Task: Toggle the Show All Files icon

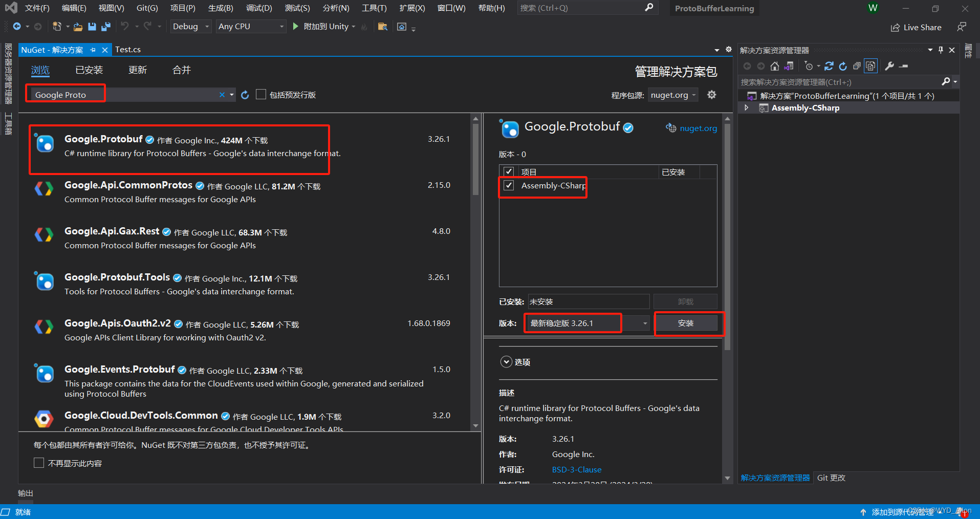Action: (x=870, y=66)
